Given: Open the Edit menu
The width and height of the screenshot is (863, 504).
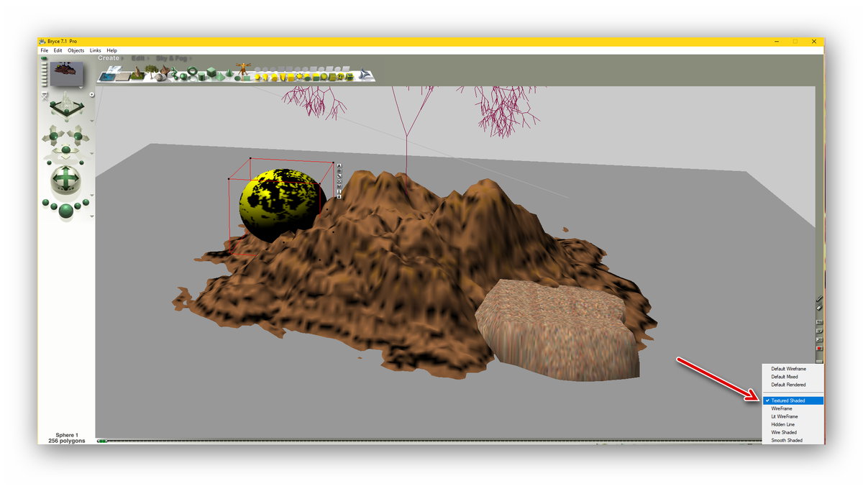Looking at the screenshot, I should (x=58, y=50).
